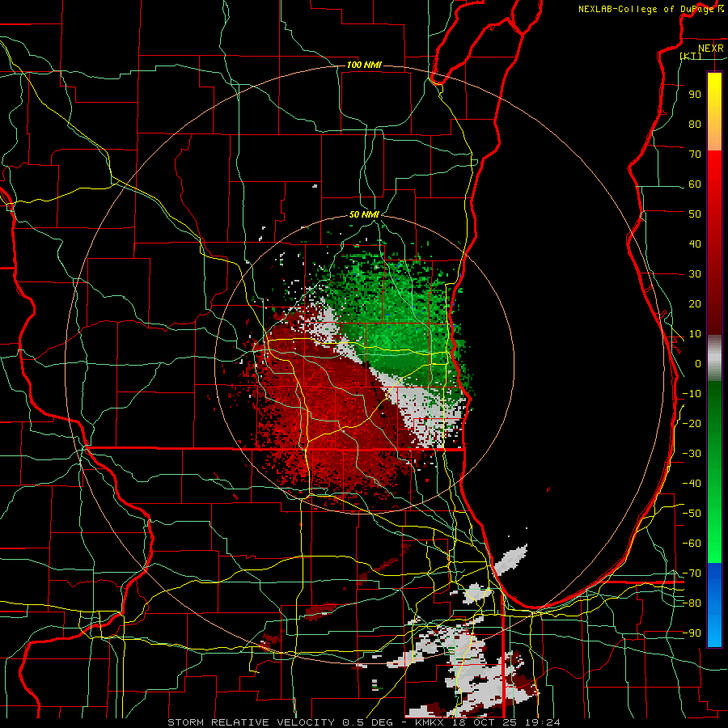Click the KMKX radar site identifier
Screen dimensions: 728x728
click(430, 722)
